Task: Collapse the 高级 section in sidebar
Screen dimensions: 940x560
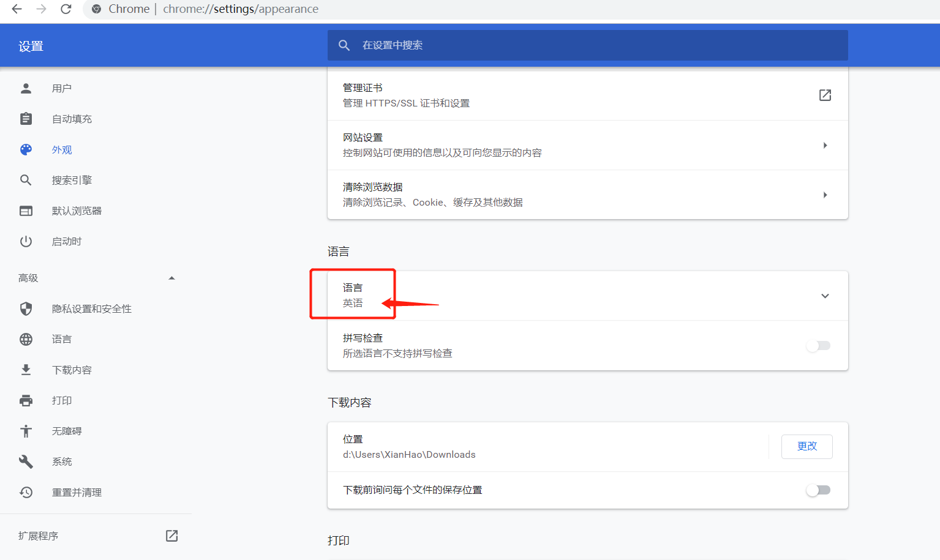Action: (171, 278)
